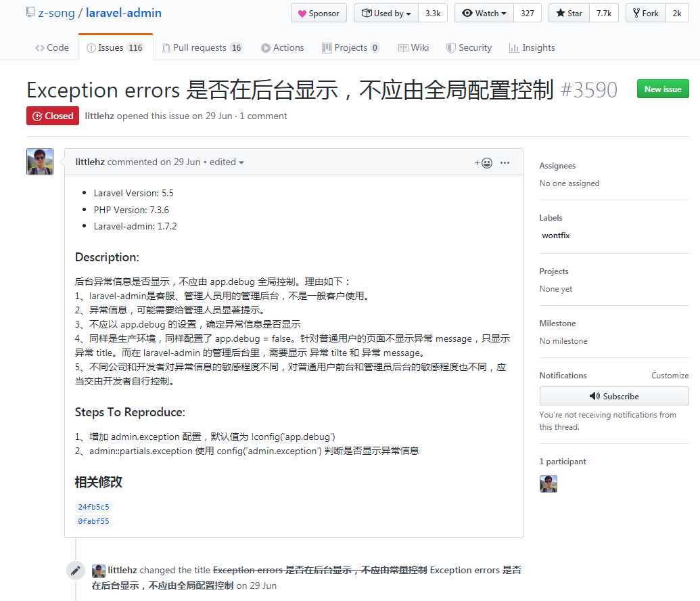Click the 'Laravel-admin: 1.7.2' bullet text
700x601 pixels.
(135, 226)
